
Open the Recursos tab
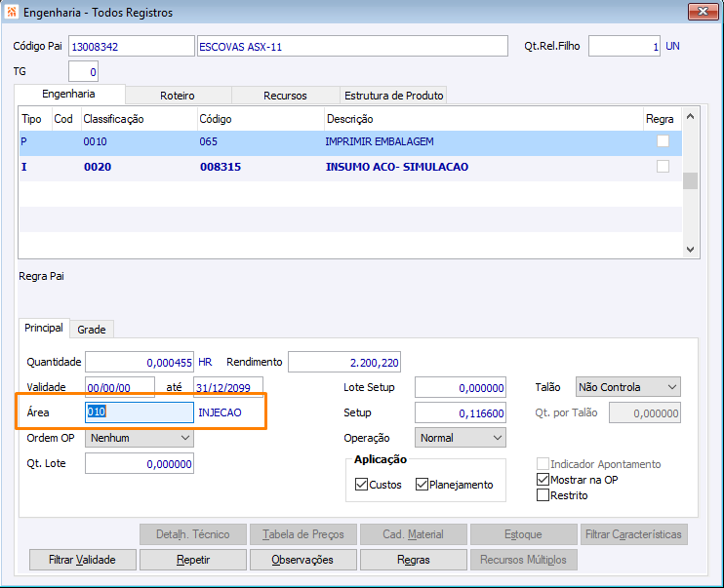pos(285,96)
